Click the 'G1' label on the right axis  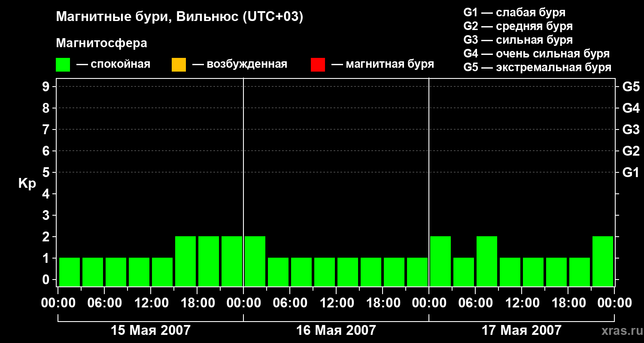point(631,172)
